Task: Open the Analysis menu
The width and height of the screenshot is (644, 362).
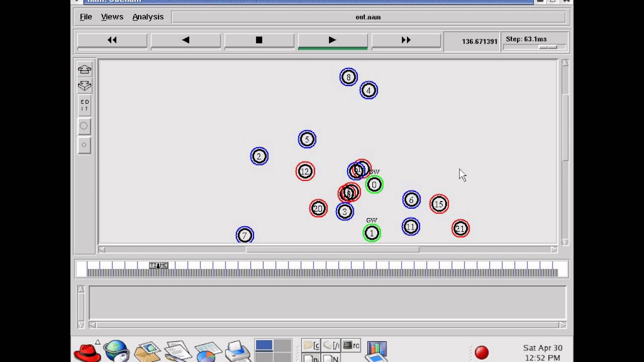Action: click(x=148, y=17)
